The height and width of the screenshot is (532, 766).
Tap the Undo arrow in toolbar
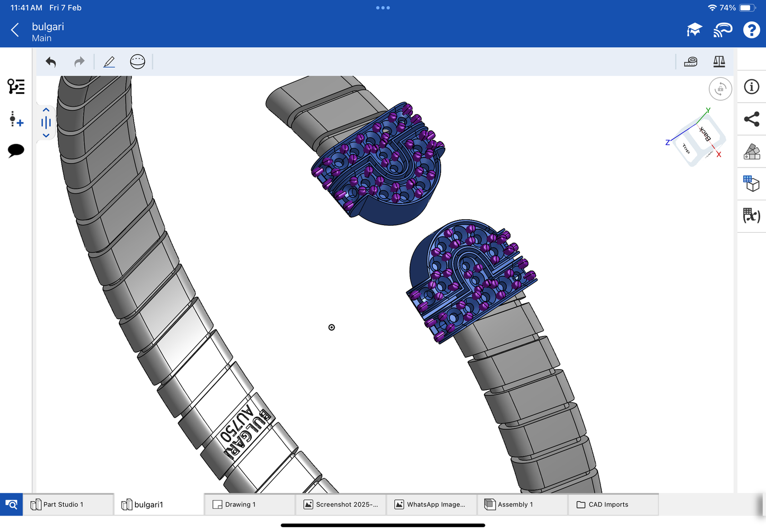tap(51, 62)
